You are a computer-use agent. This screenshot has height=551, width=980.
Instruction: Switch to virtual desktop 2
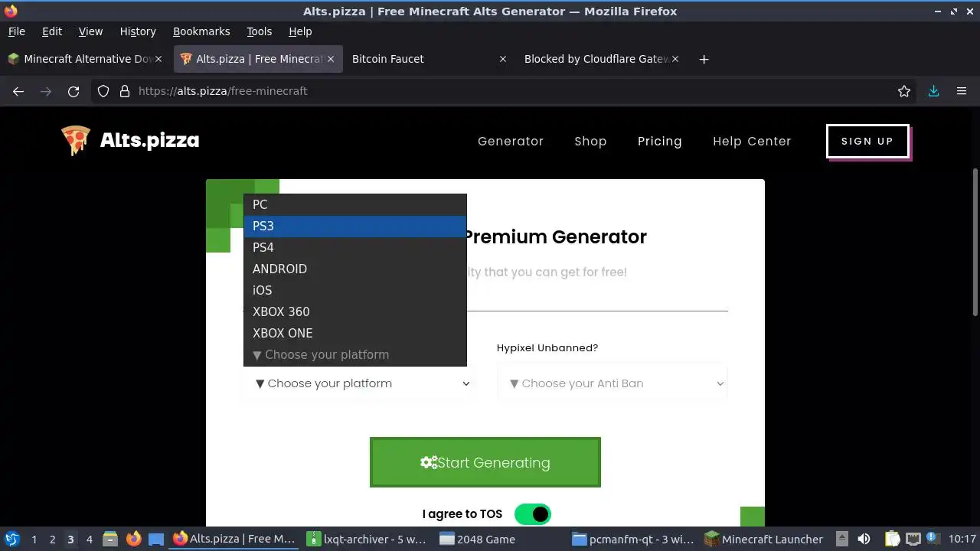click(52, 540)
